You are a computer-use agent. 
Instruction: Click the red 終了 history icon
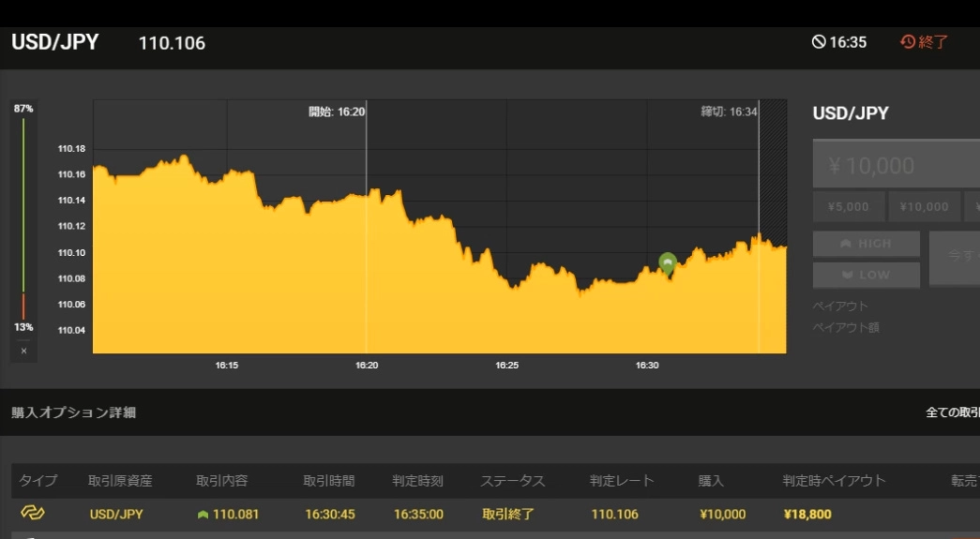(908, 42)
